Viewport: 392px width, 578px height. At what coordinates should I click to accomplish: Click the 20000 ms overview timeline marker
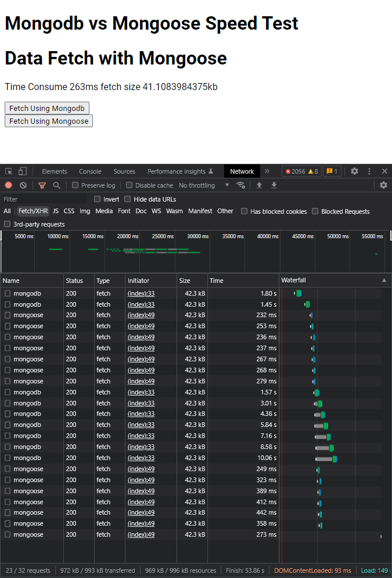click(128, 236)
